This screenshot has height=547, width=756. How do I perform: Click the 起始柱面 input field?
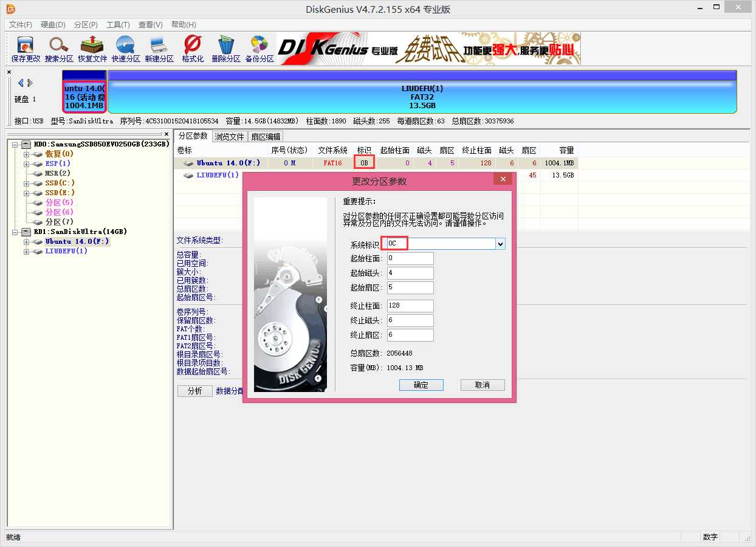[x=410, y=259]
